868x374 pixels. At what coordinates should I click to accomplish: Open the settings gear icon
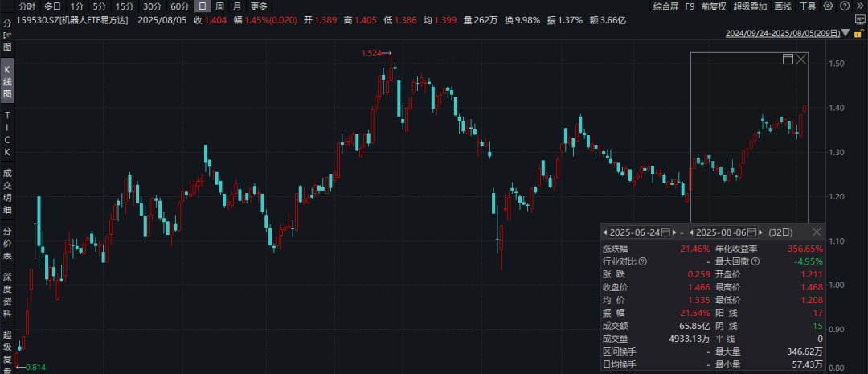click(828, 6)
